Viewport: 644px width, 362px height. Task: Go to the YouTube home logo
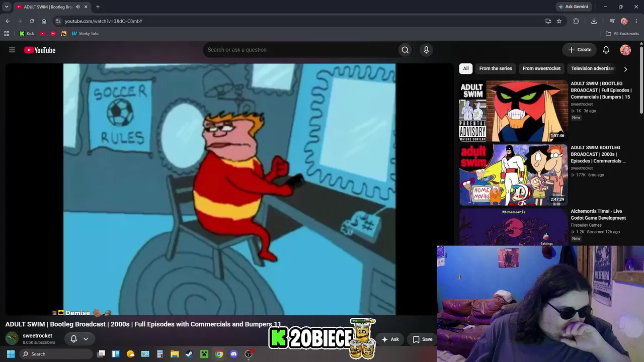pos(40,50)
